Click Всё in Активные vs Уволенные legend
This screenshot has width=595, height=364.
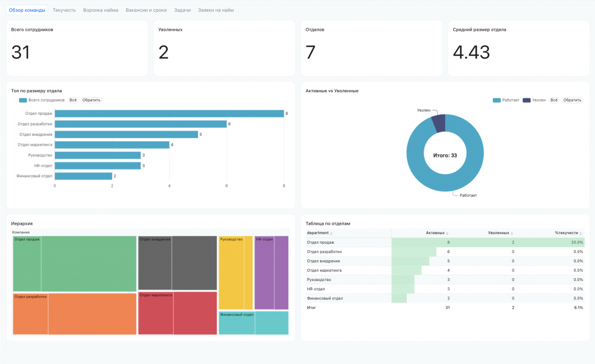[x=554, y=100]
